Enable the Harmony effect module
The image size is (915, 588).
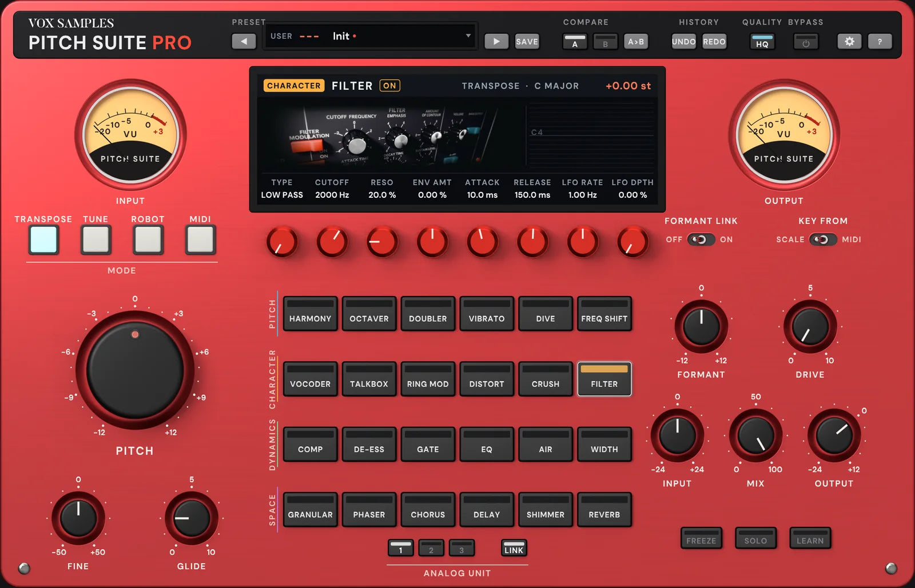pos(310,313)
